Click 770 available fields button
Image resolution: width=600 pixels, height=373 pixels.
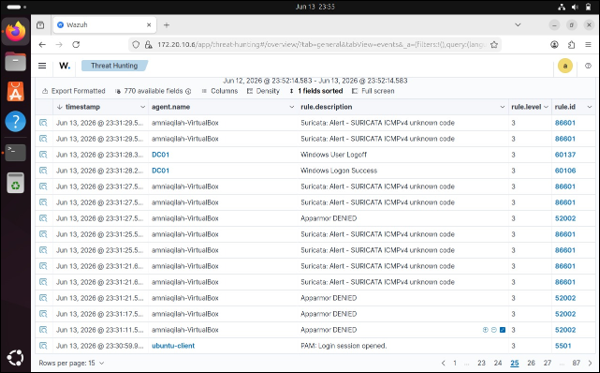[153, 91]
